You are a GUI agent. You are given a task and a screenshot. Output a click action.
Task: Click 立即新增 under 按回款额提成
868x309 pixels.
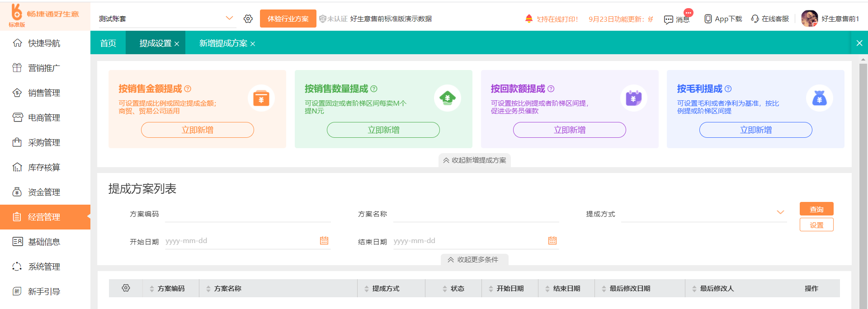pyautogui.click(x=569, y=130)
